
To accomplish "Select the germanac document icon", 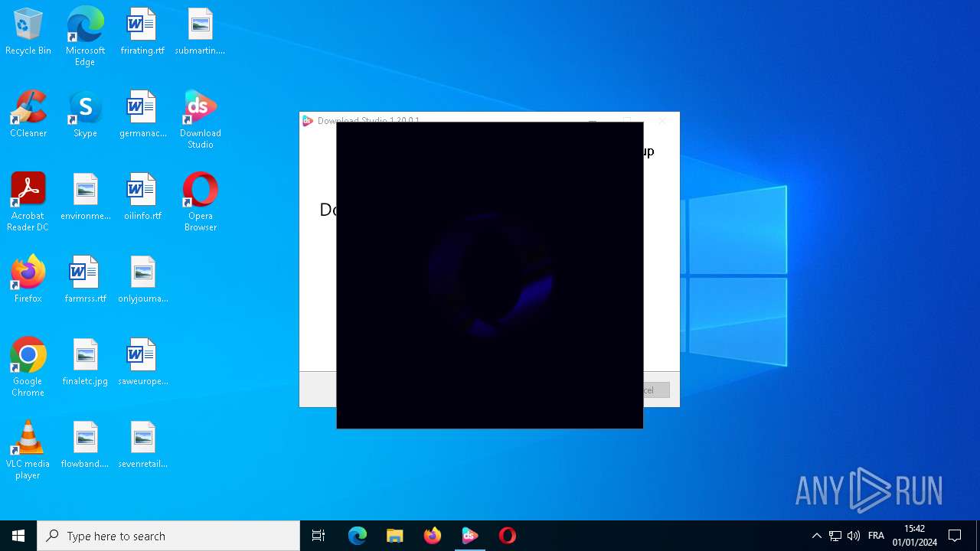I will [x=142, y=115].
